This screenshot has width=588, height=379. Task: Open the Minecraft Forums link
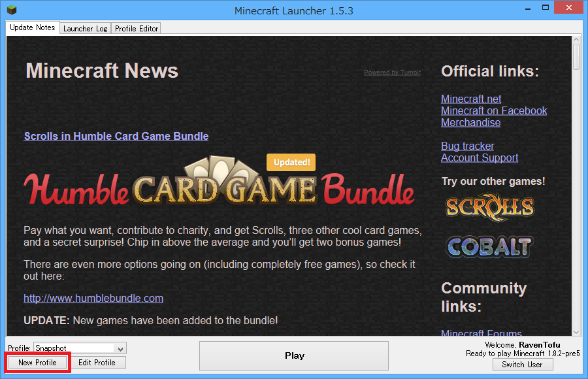tap(481, 333)
